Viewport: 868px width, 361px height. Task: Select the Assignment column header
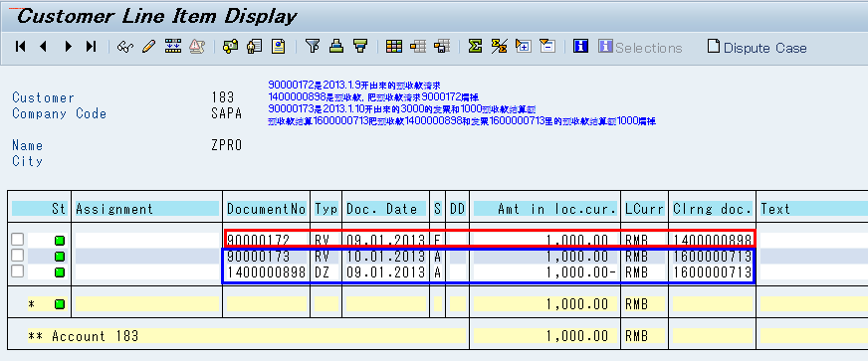click(146, 209)
